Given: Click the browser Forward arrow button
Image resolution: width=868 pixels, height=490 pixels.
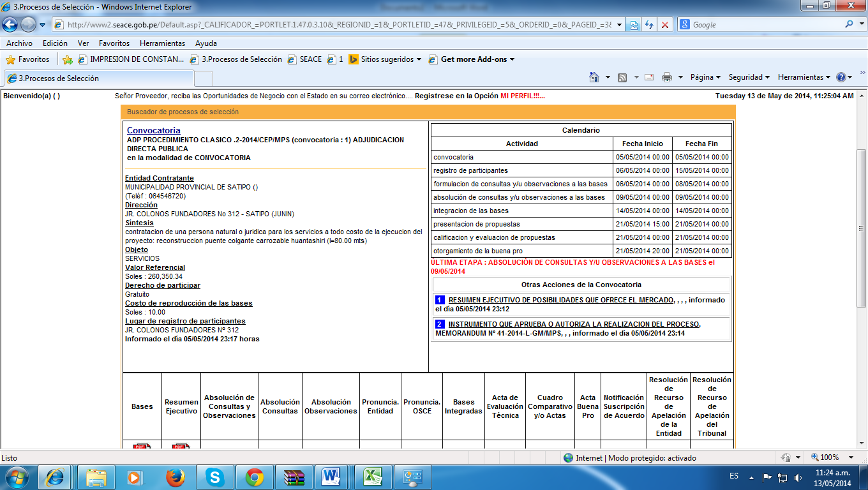Looking at the screenshot, I should [x=29, y=24].
